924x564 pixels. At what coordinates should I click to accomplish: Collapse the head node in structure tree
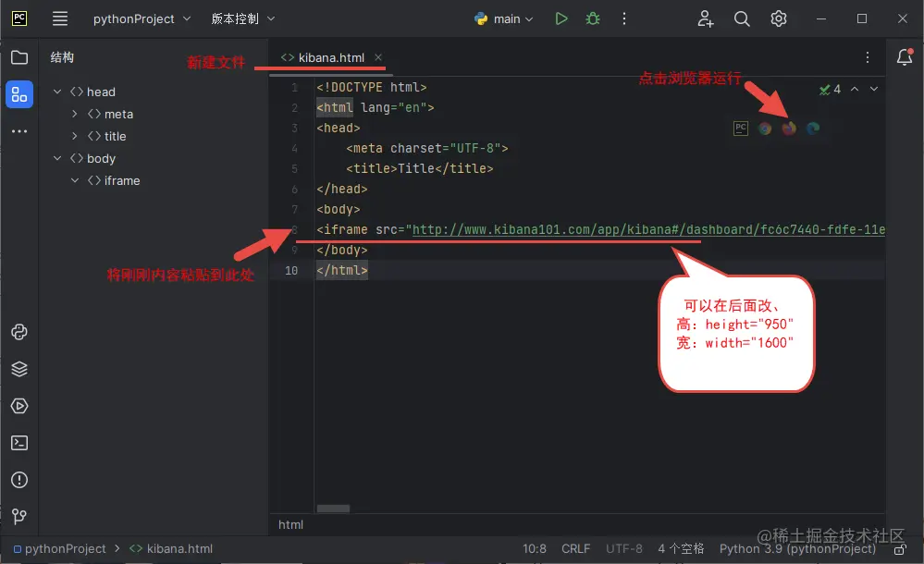pos(57,92)
